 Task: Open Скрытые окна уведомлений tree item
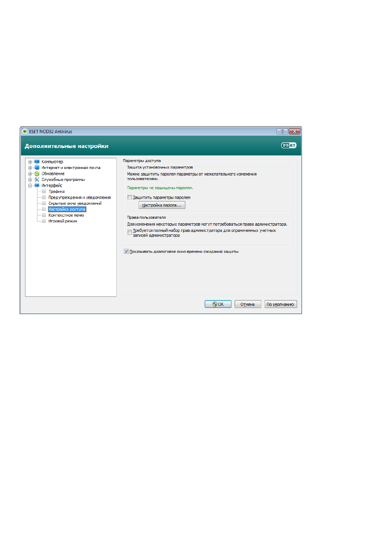coord(75,203)
